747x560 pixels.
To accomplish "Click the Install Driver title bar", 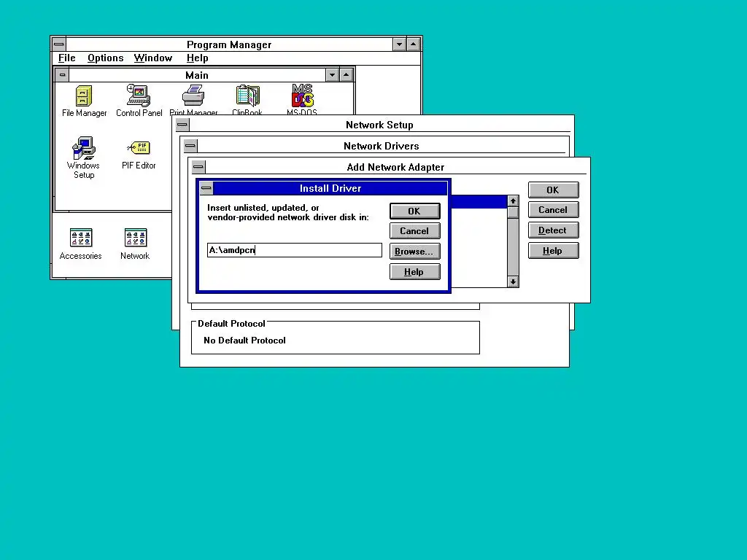I will coord(330,188).
